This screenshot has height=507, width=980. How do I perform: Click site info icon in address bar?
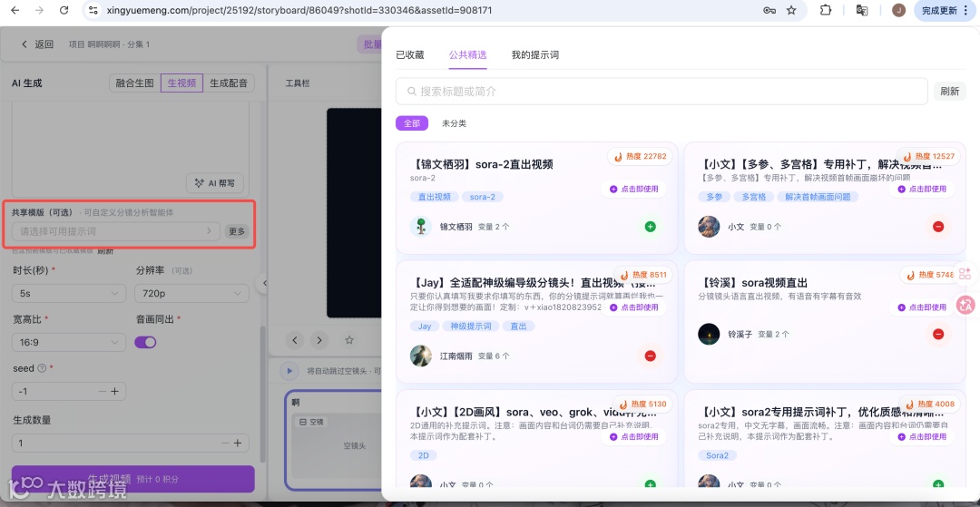[93, 10]
